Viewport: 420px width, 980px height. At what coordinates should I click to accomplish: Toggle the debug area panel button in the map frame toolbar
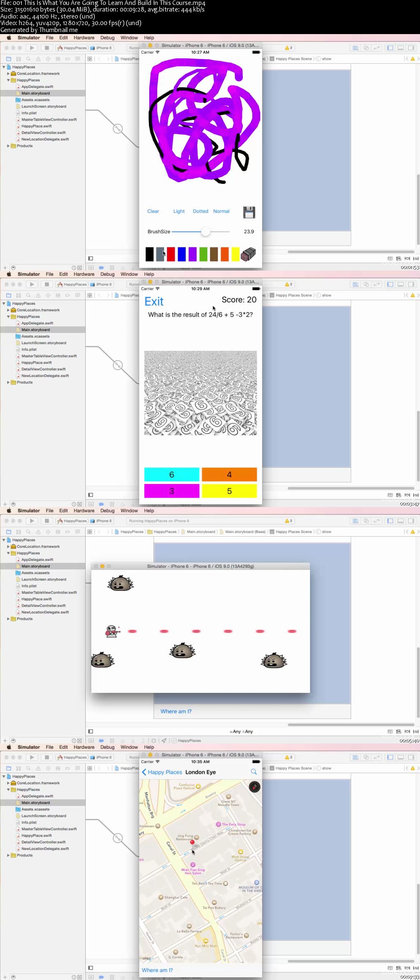(x=401, y=757)
